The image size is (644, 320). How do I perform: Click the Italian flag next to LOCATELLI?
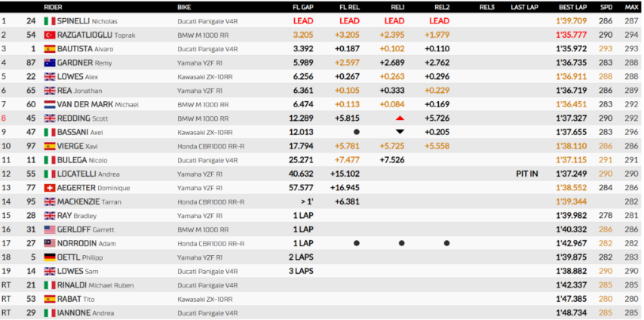point(50,174)
